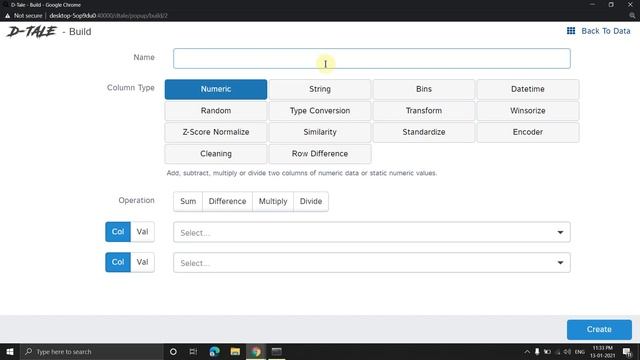Select the Transform column type
This screenshot has height=360, width=640.
point(424,111)
